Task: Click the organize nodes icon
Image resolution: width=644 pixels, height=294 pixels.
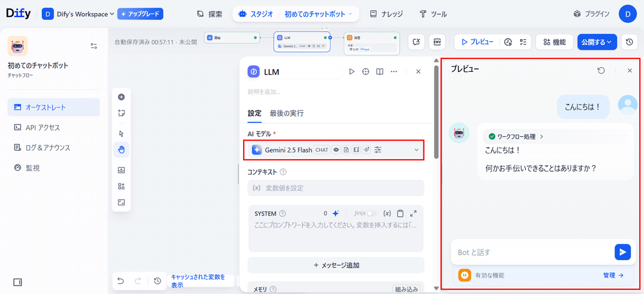Action: (121, 186)
